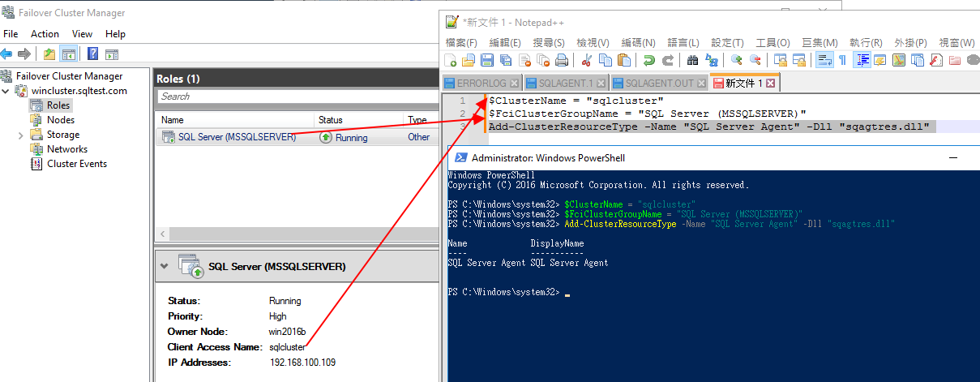Image resolution: width=980 pixels, height=382 pixels.
Task: Click the PowerShell prompt cursor line
Action: (509, 292)
